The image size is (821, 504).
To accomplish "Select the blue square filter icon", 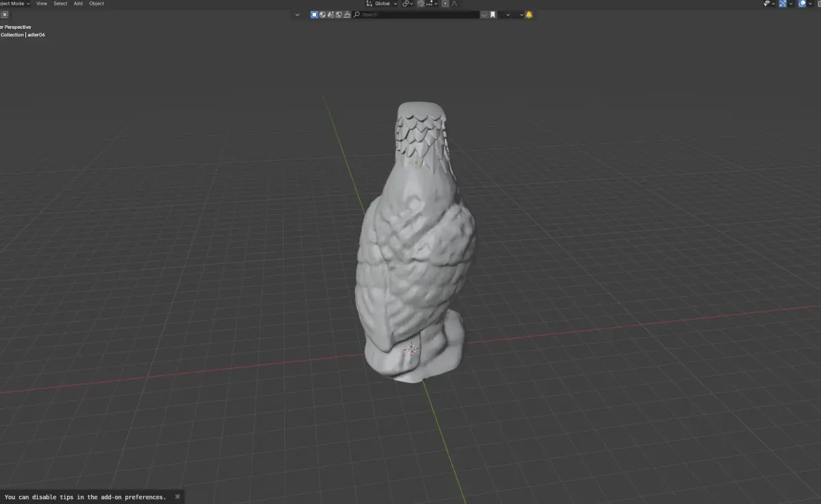I will coord(314,14).
